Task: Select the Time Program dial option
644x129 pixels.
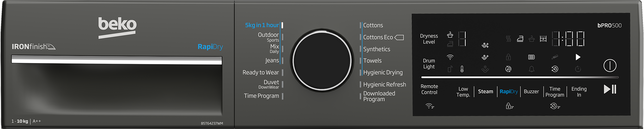Action: pyautogui.click(x=261, y=96)
